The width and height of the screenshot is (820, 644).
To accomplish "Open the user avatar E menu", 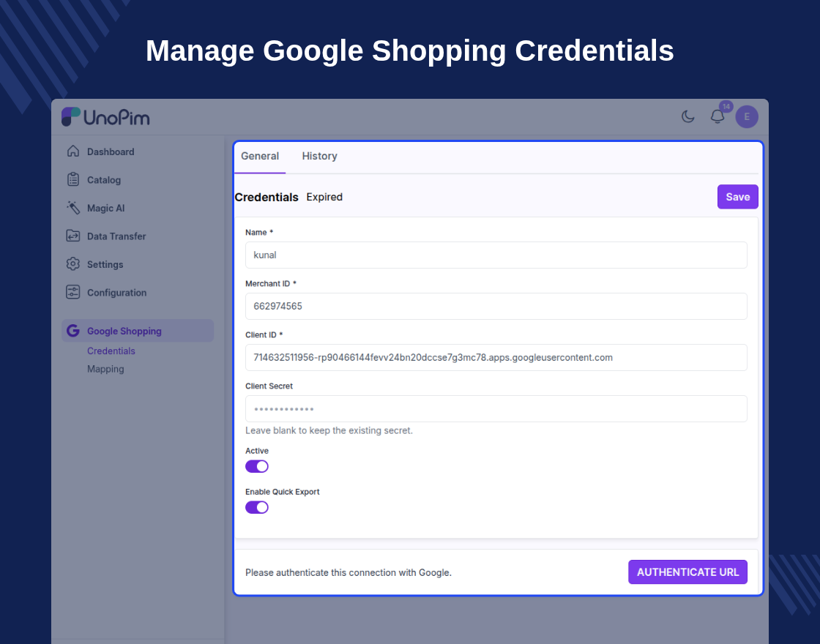I will coord(747,116).
